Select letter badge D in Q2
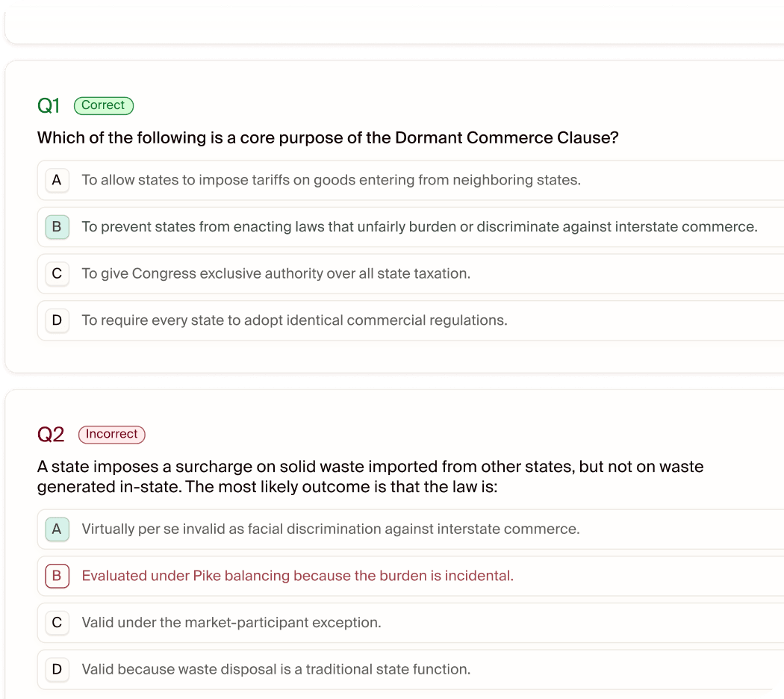784x699 pixels. (57, 669)
